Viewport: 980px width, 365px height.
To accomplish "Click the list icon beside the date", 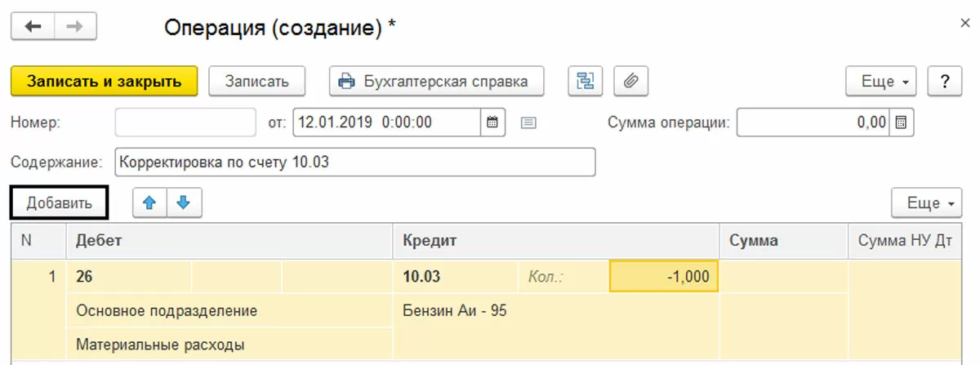I will [528, 123].
